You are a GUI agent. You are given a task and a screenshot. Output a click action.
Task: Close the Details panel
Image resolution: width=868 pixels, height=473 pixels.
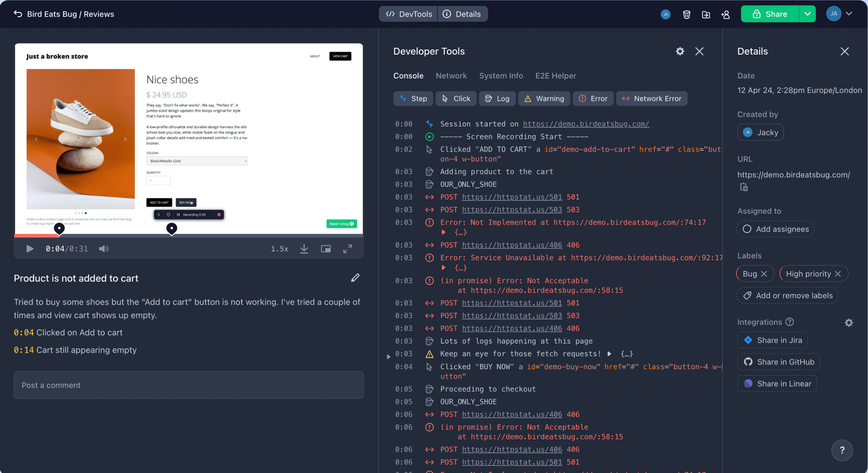[x=845, y=51]
